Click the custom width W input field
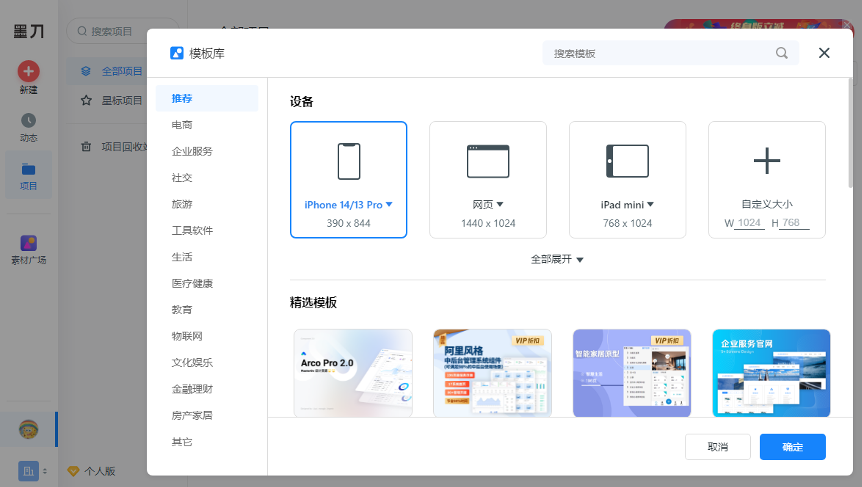Image resolution: width=862 pixels, height=487 pixels. click(x=750, y=223)
